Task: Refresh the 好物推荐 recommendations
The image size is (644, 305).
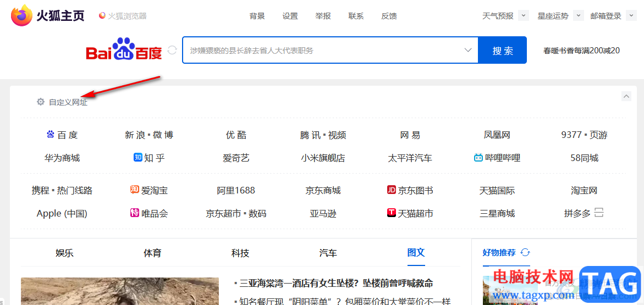Action: pyautogui.click(x=525, y=252)
